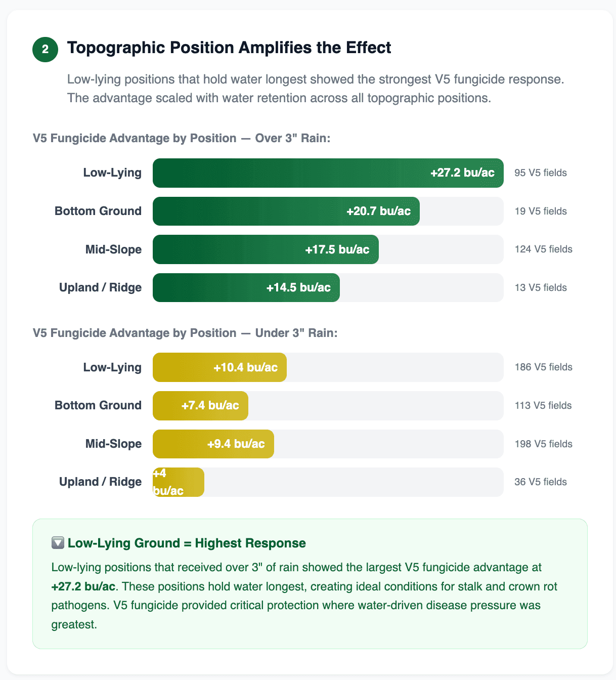Click the yellow +4 bu/ac Upland / Ridge bar

coord(179,482)
